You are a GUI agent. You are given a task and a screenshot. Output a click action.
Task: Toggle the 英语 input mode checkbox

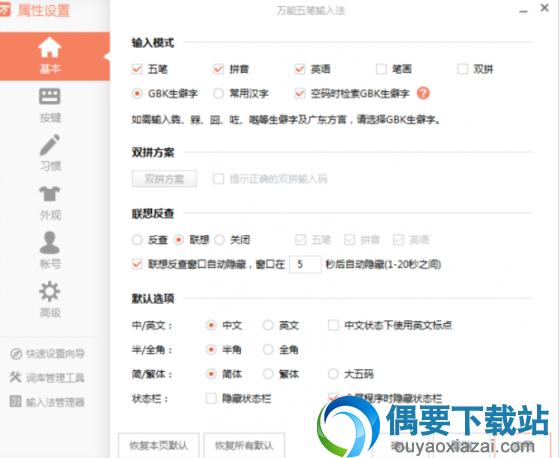pos(300,69)
